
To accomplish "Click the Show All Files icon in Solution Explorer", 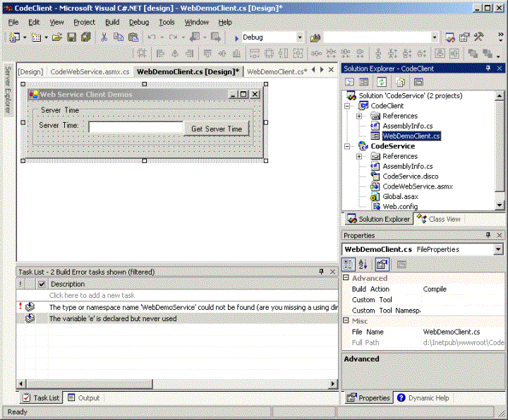I will [401, 82].
